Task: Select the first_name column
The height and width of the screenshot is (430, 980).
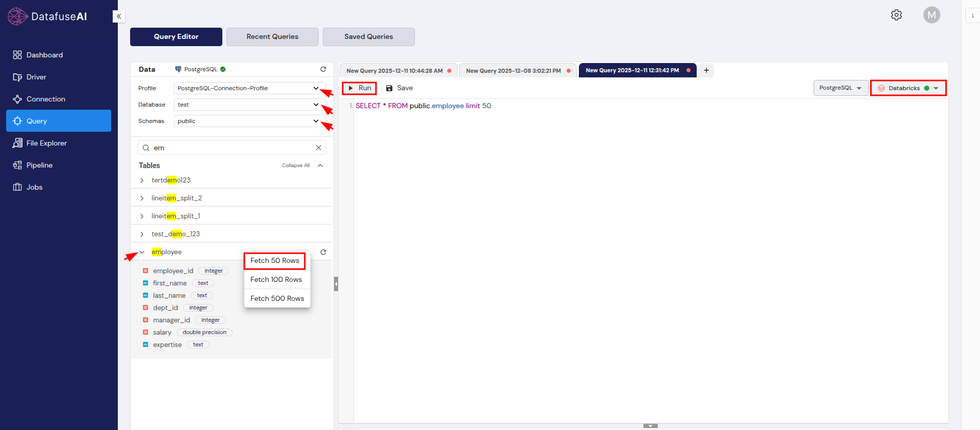Action: coord(170,283)
